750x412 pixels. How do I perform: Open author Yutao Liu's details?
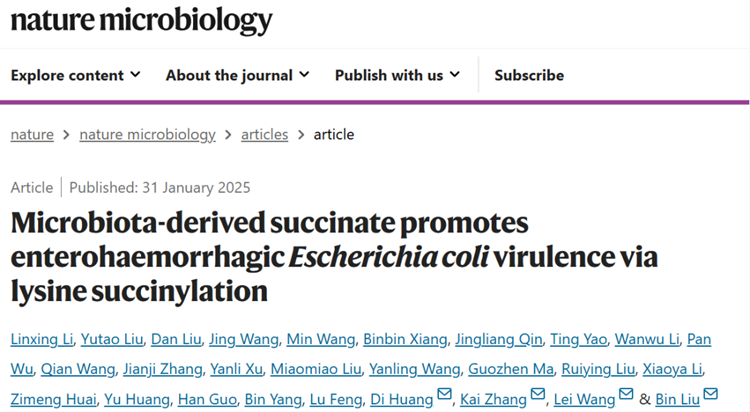coord(112,339)
